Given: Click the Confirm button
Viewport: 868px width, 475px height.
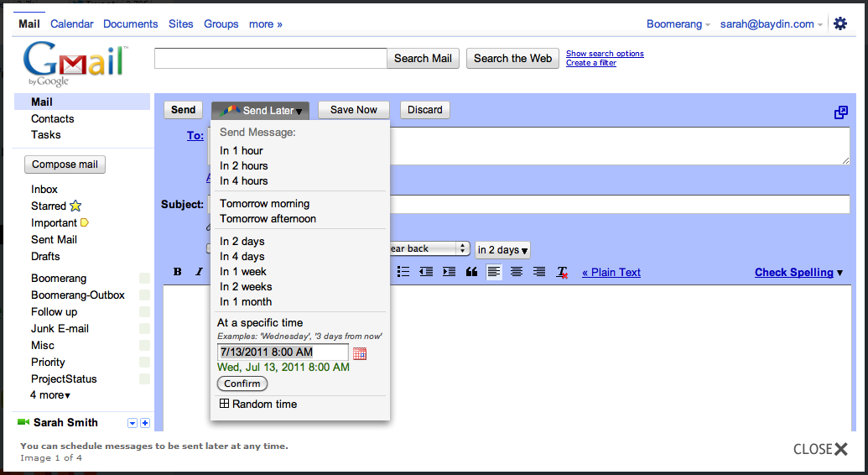Looking at the screenshot, I should coord(242,384).
